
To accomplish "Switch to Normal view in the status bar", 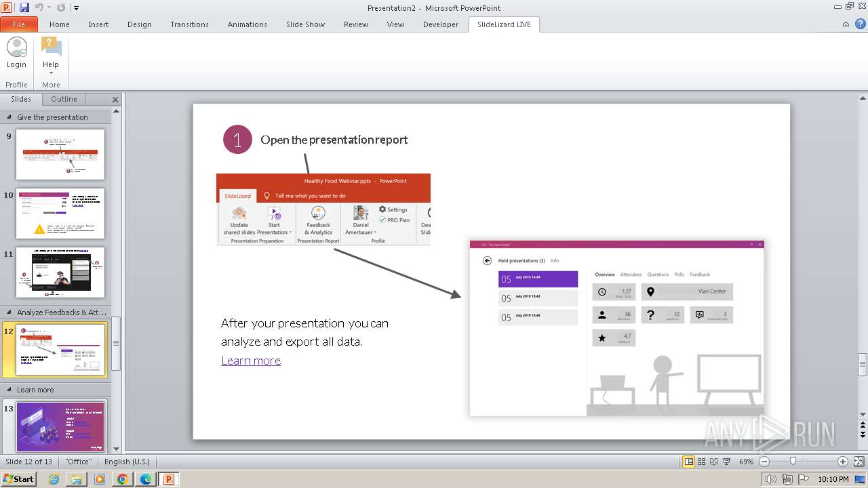I will [689, 462].
